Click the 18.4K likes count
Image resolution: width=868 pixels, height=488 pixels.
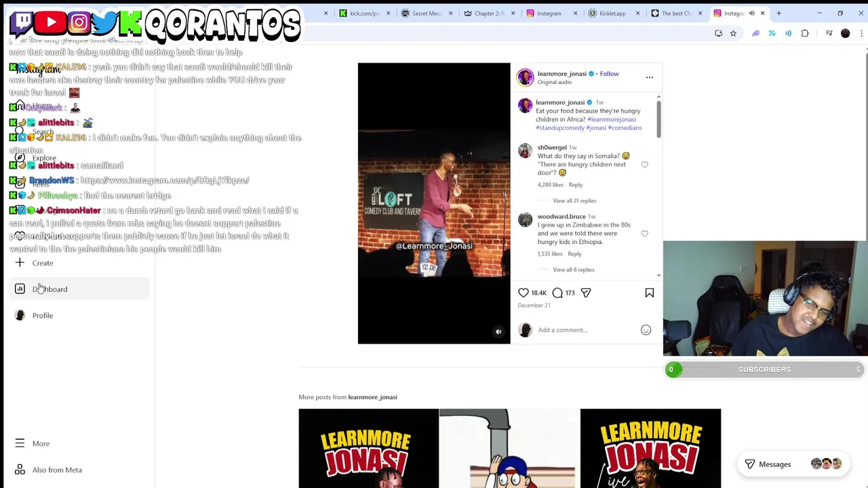coord(539,293)
